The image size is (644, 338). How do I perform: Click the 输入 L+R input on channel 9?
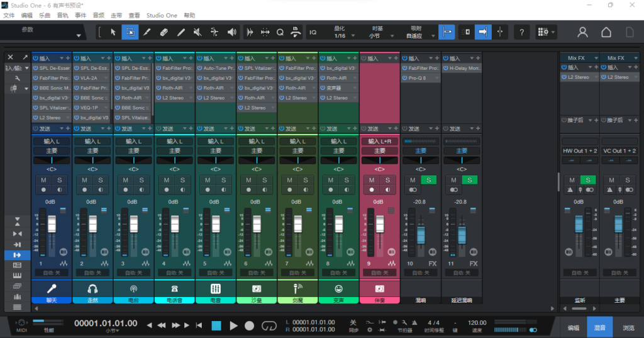[380, 142]
